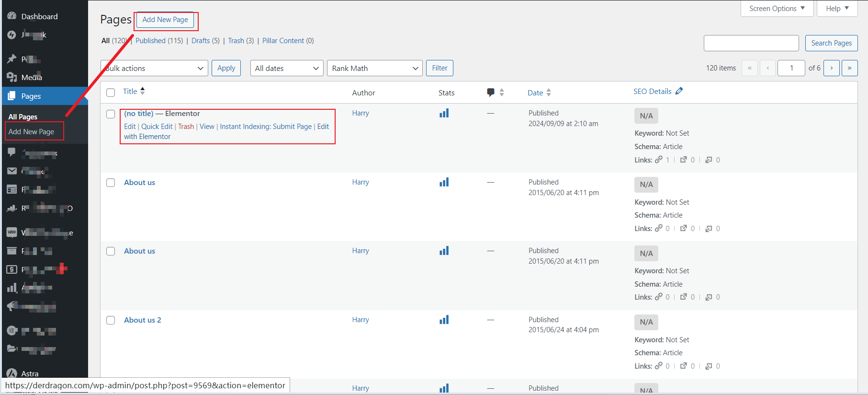Check the box for the About us 2 page
Image resolution: width=868 pixels, height=395 pixels.
pos(111,320)
